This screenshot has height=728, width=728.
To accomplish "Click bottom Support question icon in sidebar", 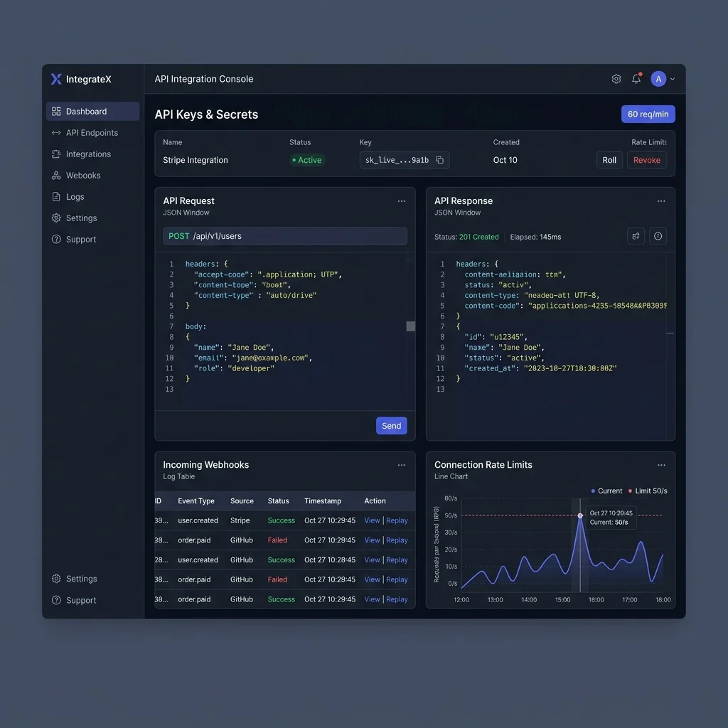I will pyautogui.click(x=56, y=600).
